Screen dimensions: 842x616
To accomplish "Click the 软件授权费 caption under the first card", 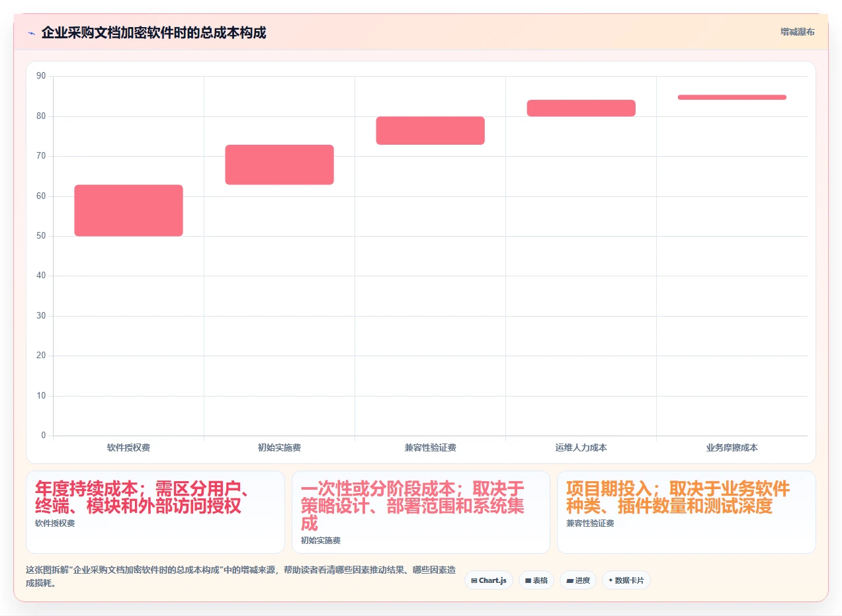I will pyautogui.click(x=55, y=523).
